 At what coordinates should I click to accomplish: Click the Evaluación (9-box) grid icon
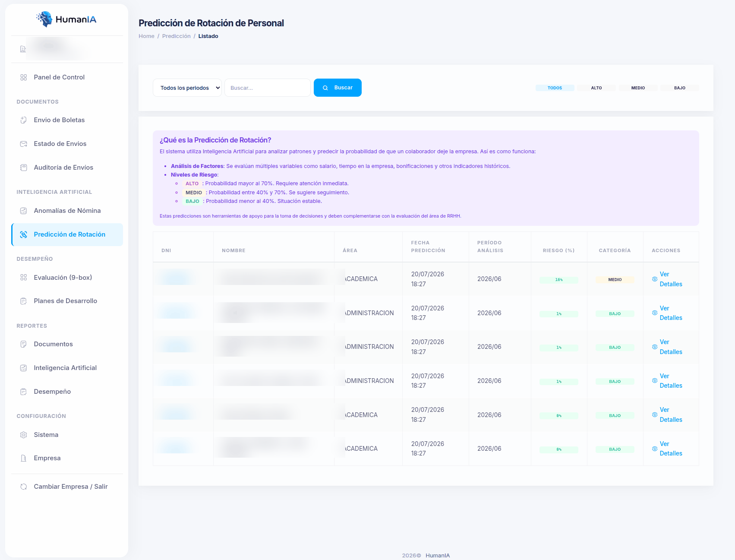pos(24,278)
